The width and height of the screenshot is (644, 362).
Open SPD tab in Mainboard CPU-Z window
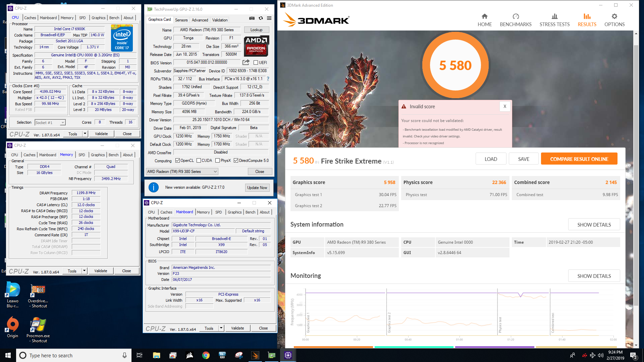[218, 212]
